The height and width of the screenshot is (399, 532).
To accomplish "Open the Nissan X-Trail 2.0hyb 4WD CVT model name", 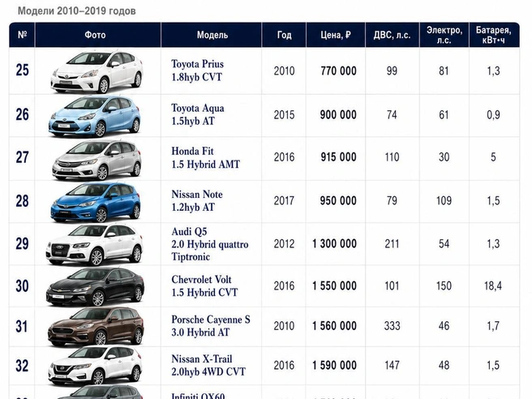I will tap(208, 366).
